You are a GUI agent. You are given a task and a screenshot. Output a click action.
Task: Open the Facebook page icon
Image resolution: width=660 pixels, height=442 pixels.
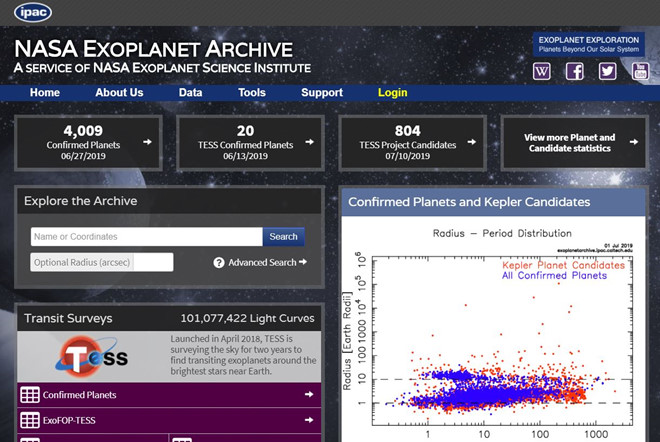[575, 71]
